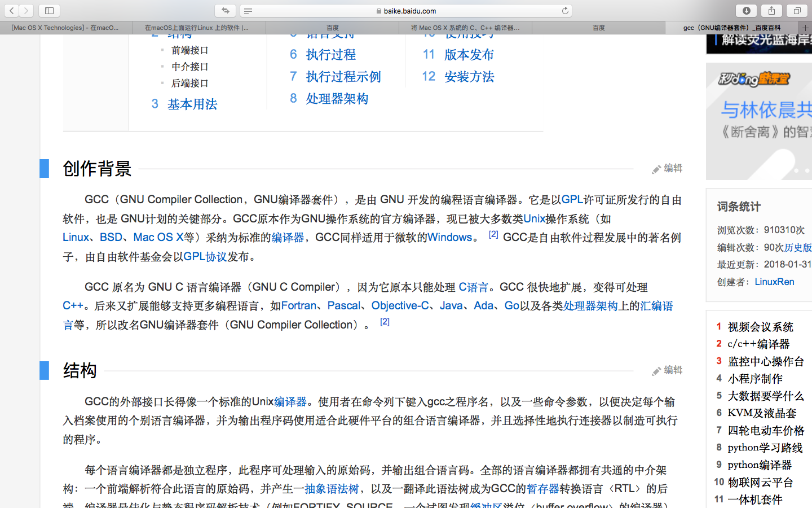Open the Share menu in toolbar
Viewport: 812px width, 508px height.
tap(771, 11)
